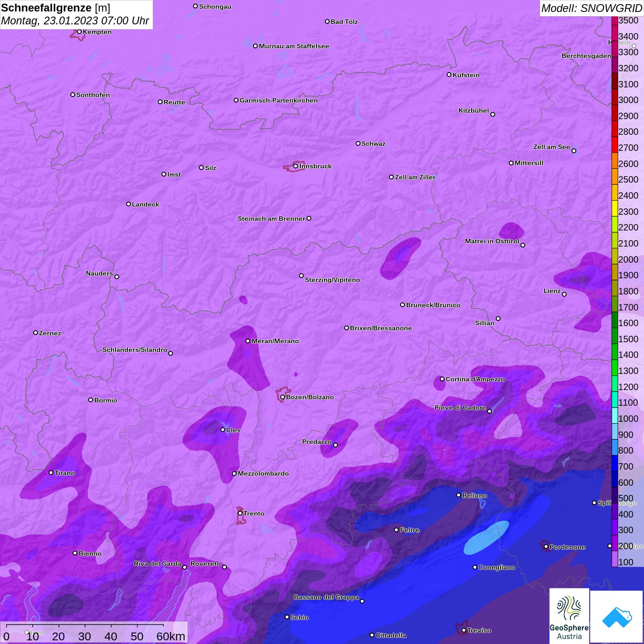Click the Mittersill label

click(529, 163)
